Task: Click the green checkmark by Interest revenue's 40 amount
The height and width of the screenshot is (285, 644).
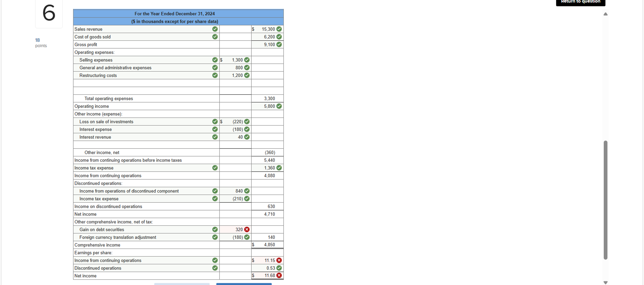Action: click(x=247, y=137)
